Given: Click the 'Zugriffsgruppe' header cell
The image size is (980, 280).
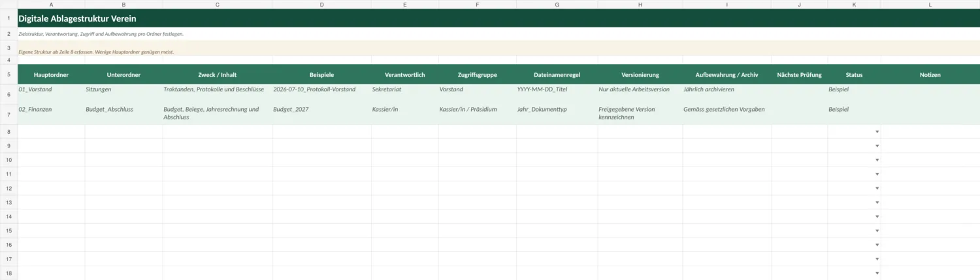Looking at the screenshot, I should pyautogui.click(x=478, y=75).
